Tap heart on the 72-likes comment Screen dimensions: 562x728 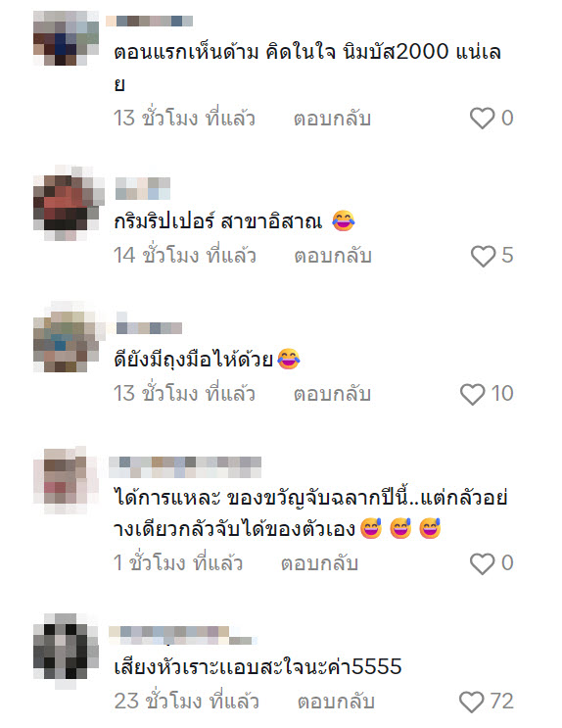click(472, 702)
